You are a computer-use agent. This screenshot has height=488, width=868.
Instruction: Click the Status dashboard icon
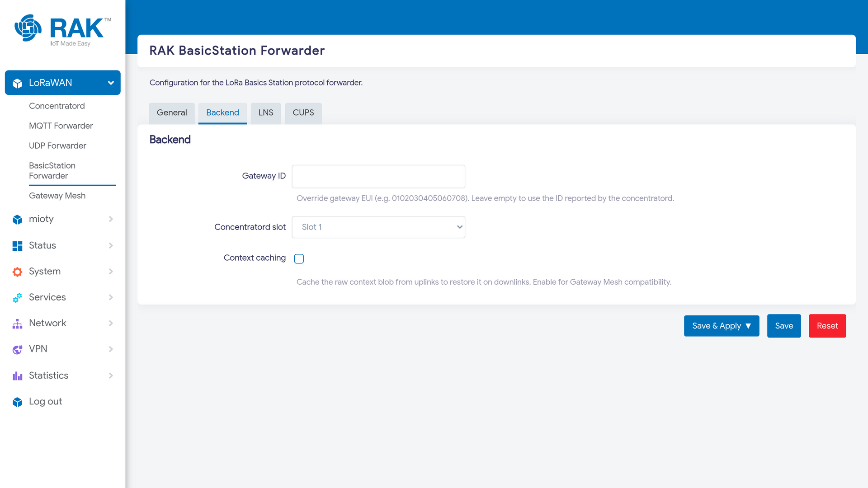(x=17, y=246)
